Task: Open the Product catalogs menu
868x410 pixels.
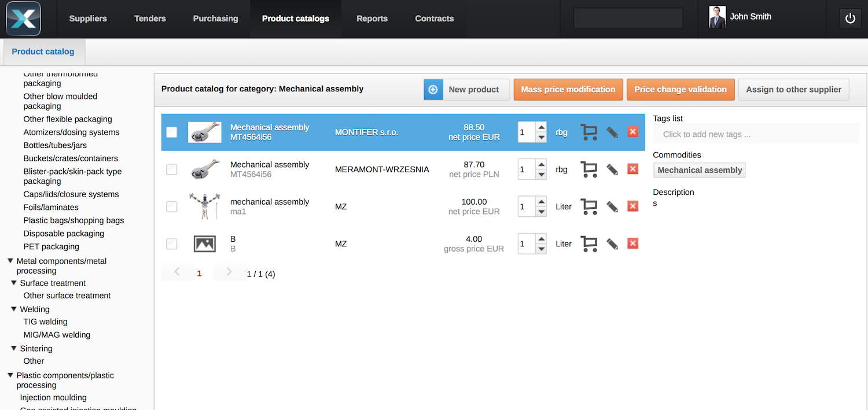Action: [x=296, y=19]
